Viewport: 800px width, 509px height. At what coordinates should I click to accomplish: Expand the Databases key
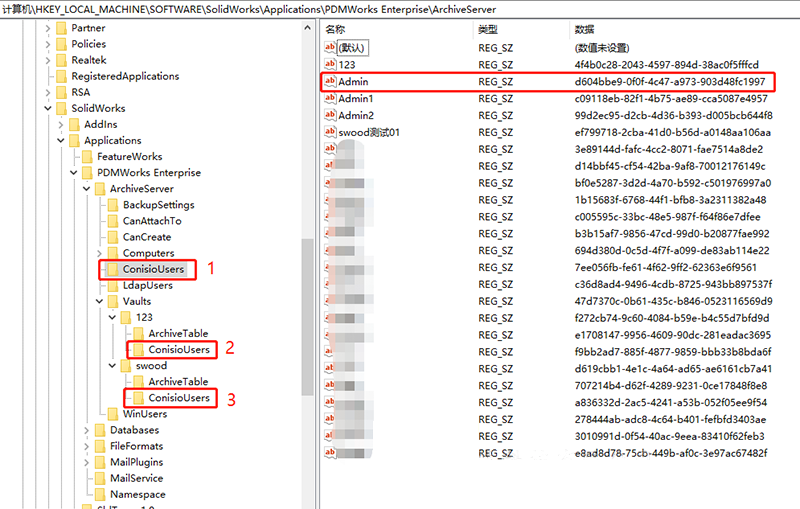86,430
